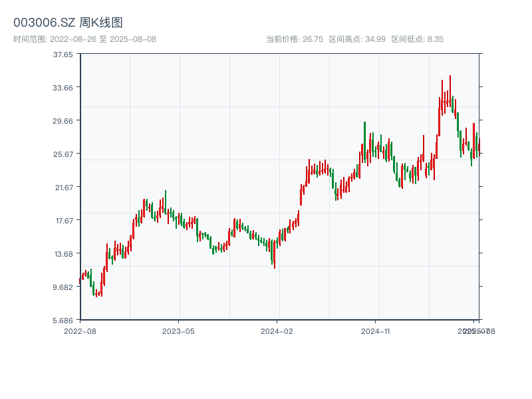Click the 2024-11 x-axis date label
The width and height of the screenshot is (532, 399).
pos(376,331)
